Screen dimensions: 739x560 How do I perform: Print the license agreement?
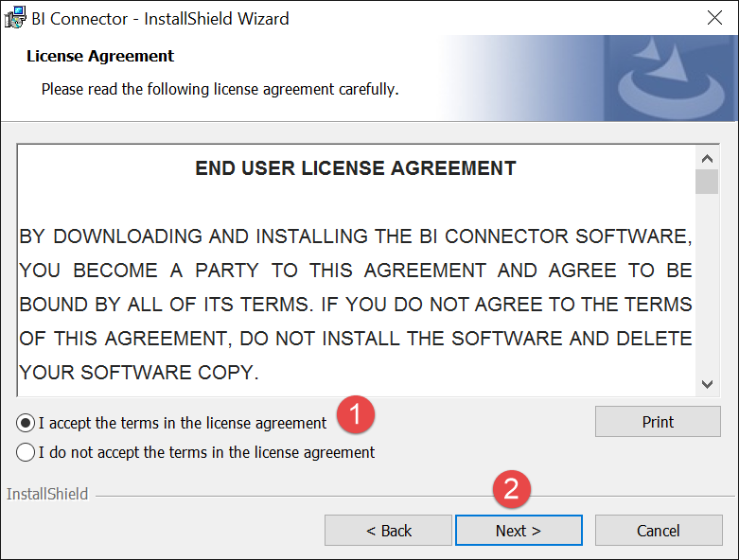[x=658, y=422]
